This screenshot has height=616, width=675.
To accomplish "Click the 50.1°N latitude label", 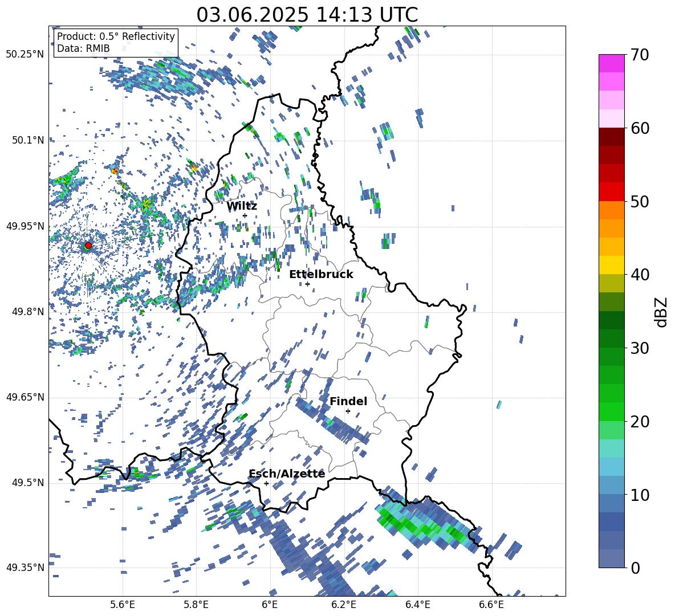I will [x=28, y=140].
